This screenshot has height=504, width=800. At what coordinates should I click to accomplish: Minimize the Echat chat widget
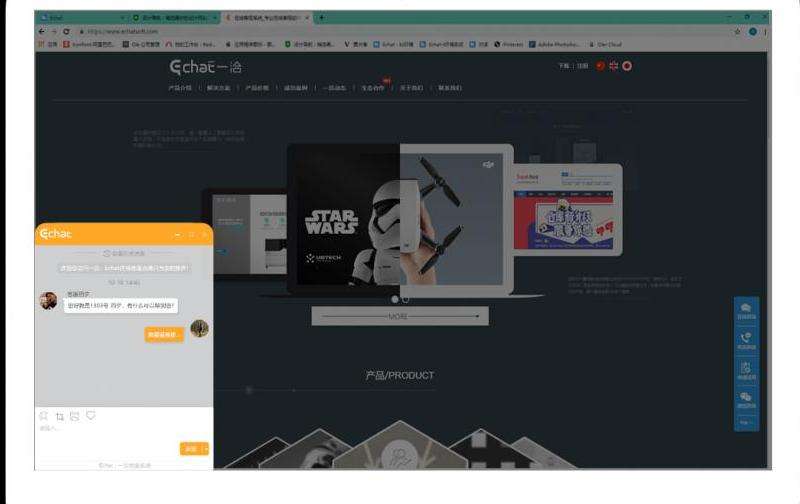178,235
